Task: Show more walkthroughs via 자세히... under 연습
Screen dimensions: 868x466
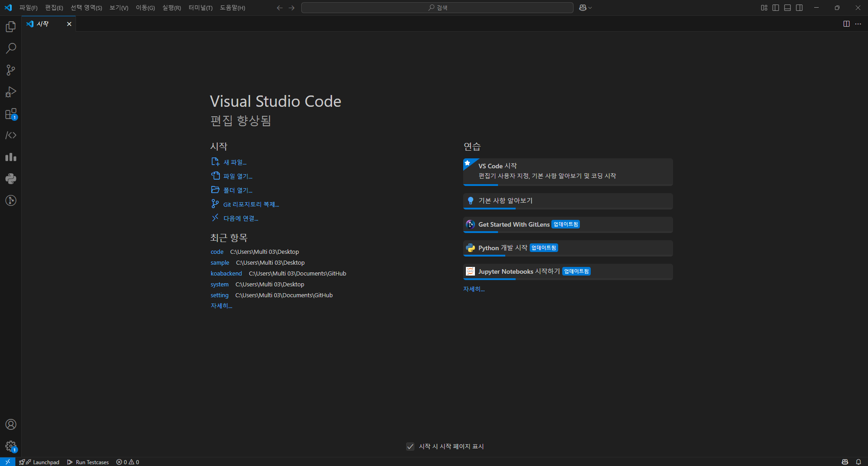Action: point(474,289)
